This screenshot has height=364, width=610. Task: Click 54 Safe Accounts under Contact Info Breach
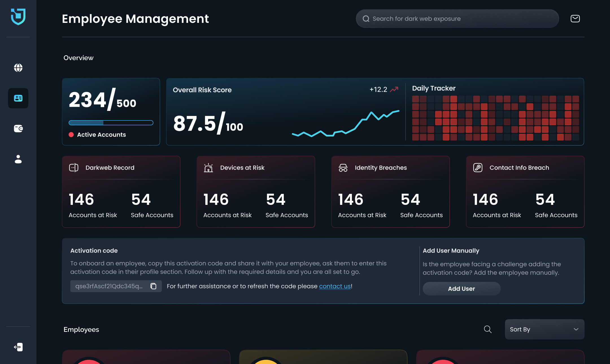click(x=556, y=205)
